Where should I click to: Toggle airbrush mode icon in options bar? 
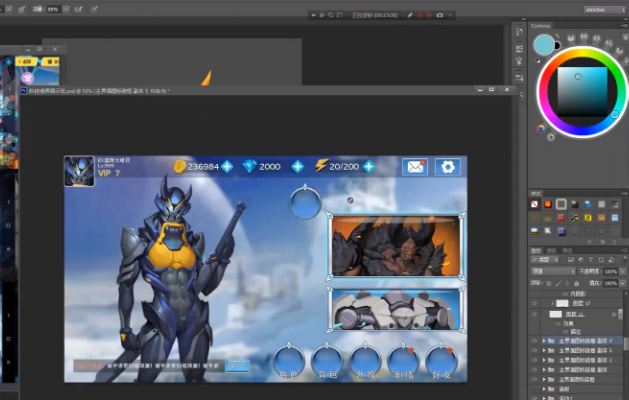point(79,9)
